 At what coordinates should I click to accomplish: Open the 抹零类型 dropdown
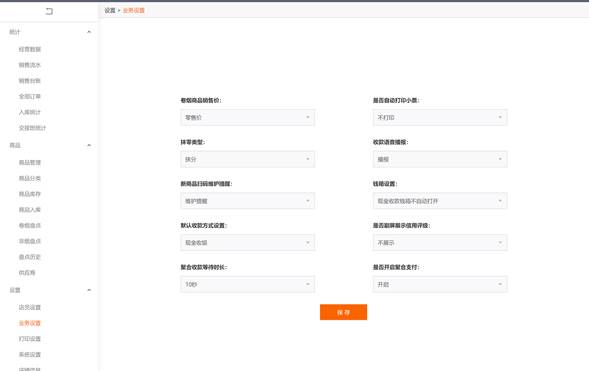pyautogui.click(x=248, y=159)
